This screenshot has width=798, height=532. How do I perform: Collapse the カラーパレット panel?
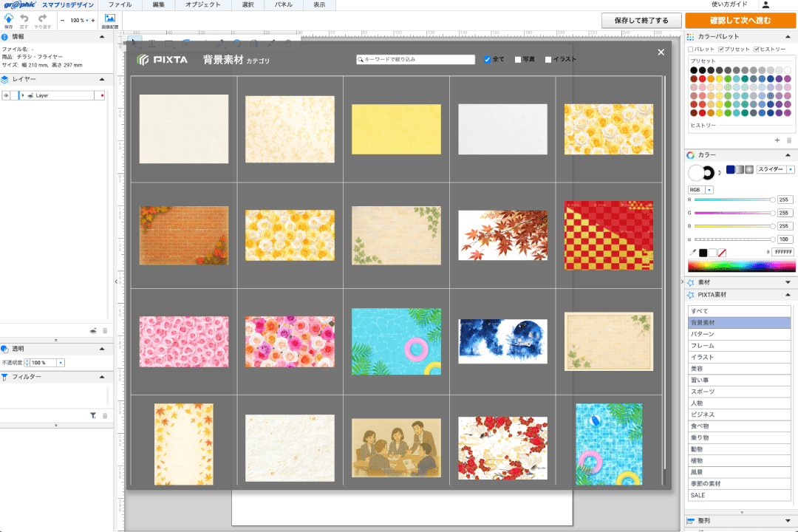(788, 36)
